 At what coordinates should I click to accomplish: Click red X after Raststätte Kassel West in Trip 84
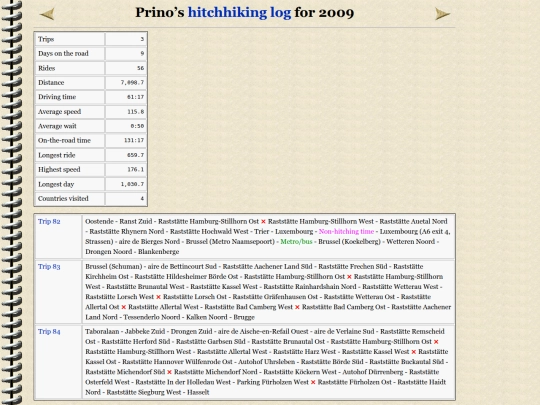[414, 352]
